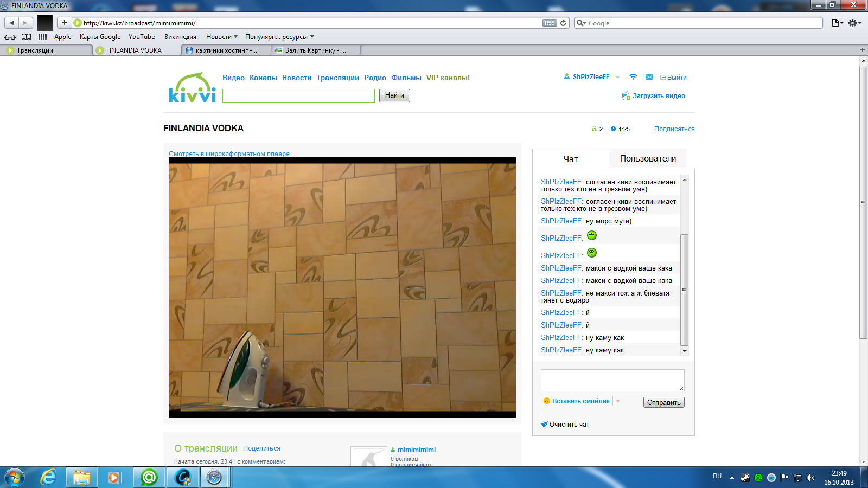
Task: Open Википедия bookmark
Action: 180,37
